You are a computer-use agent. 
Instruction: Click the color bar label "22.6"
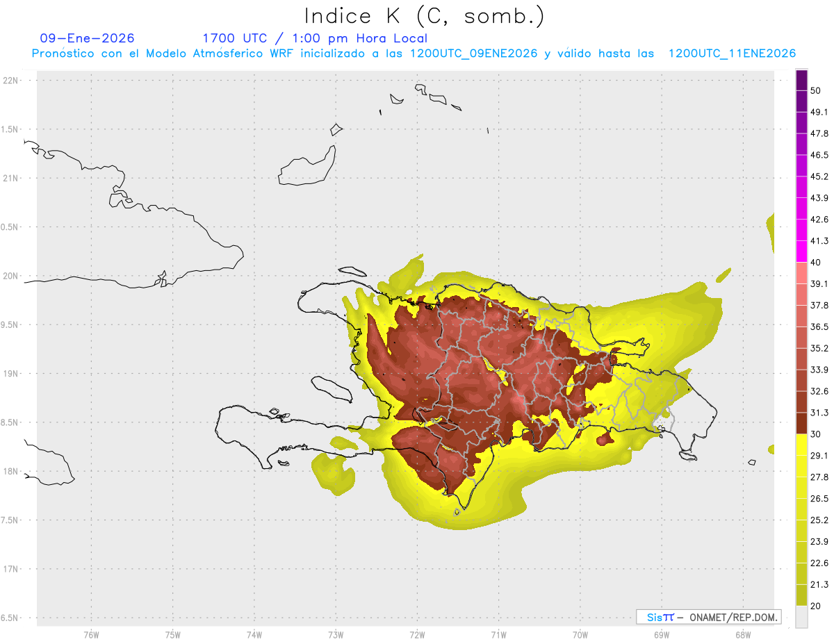[x=819, y=563]
